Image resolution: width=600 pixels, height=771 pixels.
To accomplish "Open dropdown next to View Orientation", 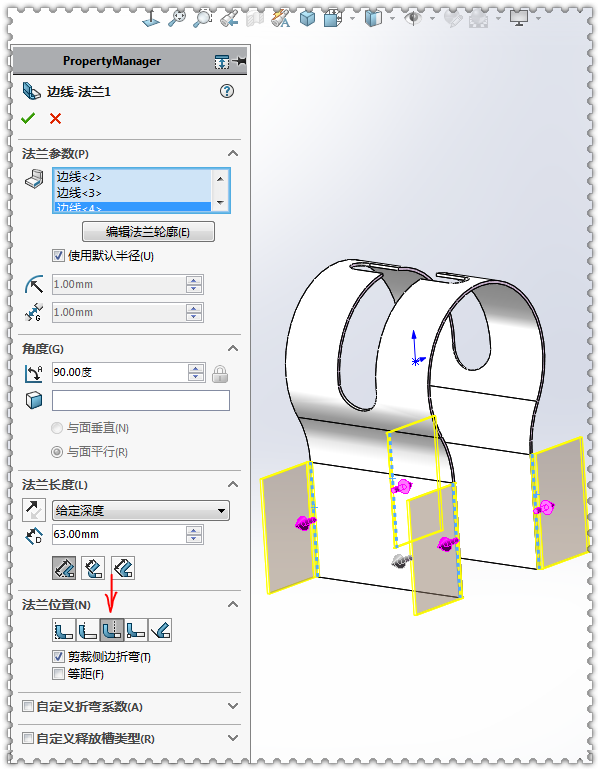I will pos(352,19).
